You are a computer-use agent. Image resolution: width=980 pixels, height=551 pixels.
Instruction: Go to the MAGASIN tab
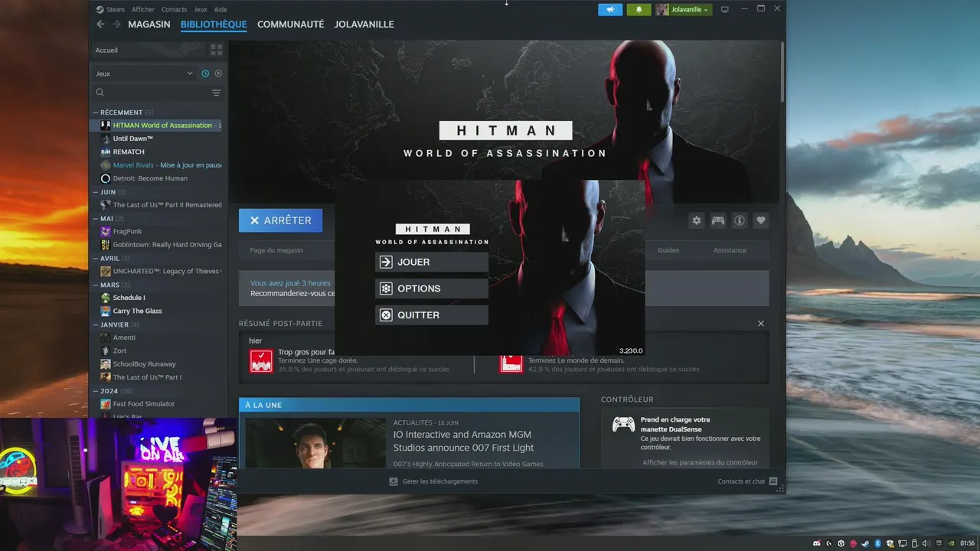click(149, 24)
